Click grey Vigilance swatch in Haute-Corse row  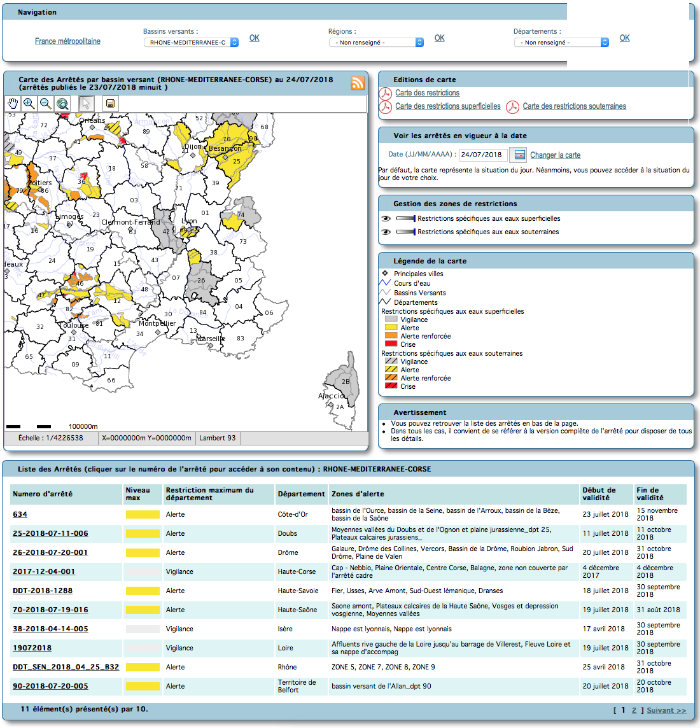(x=143, y=571)
